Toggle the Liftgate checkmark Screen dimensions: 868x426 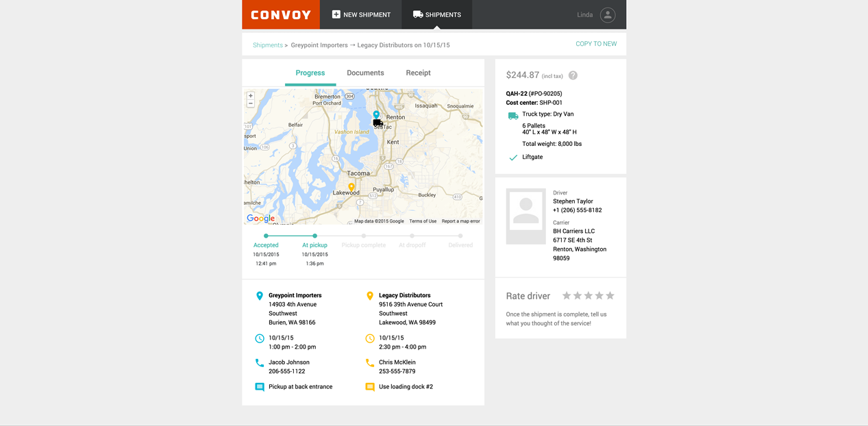click(512, 157)
